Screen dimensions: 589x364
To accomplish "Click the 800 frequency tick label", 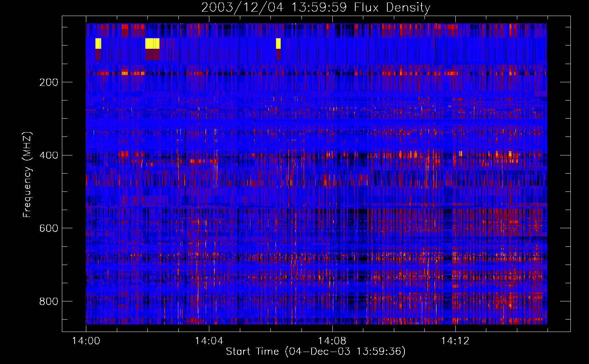I will pyautogui.click(x=49, y=301).
